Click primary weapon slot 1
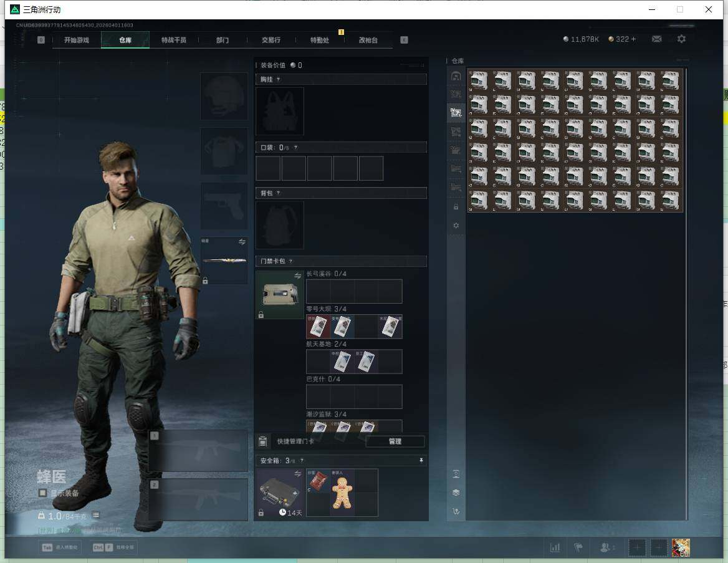This screenshot has width=728, height=563. (198, 451)
